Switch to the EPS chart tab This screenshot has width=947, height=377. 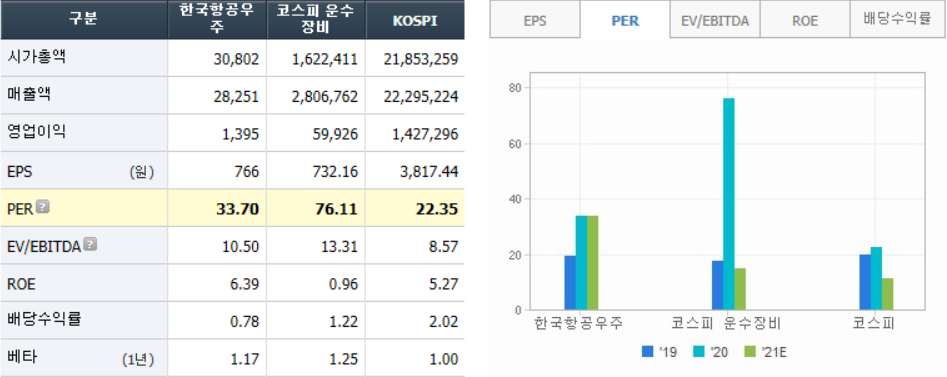(x=535, y=21)
